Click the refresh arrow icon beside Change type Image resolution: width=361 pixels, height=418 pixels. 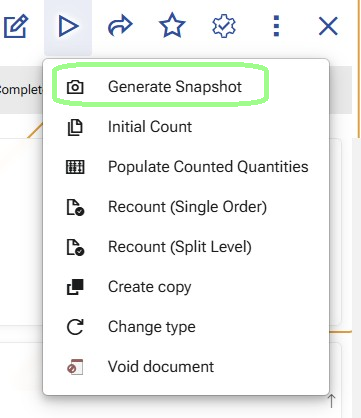point(75,327)
